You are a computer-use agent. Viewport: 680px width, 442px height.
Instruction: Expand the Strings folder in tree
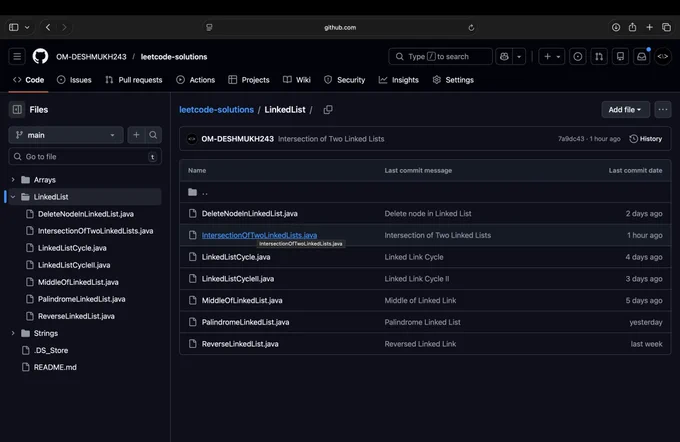pyautogui.click(x=13, y=333)
